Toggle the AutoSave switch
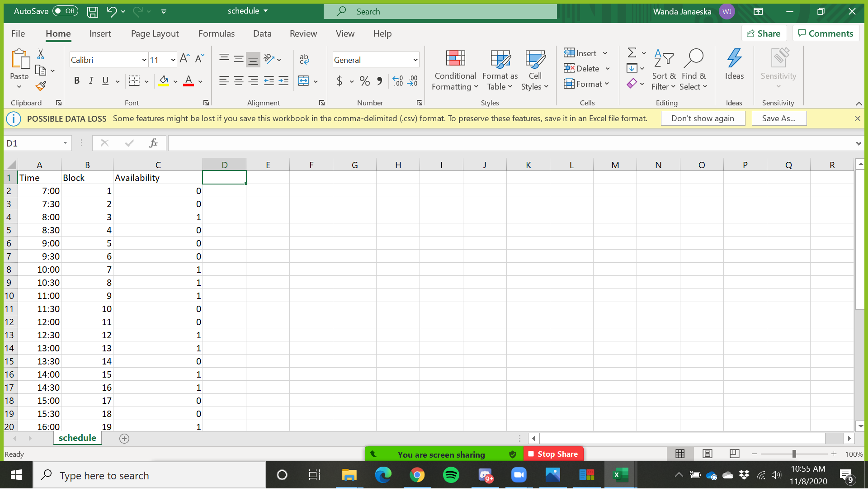This screenshot has height=492, width=868. click(x=65, y=11)
